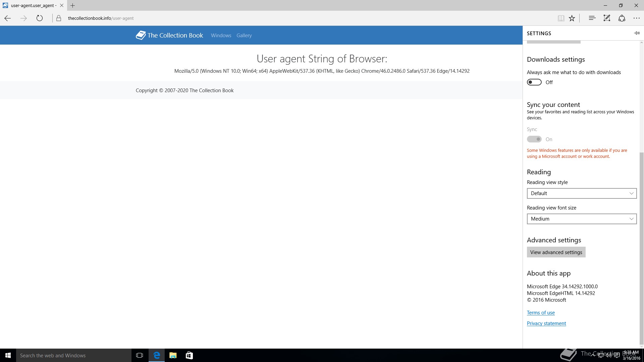Open the More actions ellipsis menu
644x362 pixels.
click(x=636, y=18)
